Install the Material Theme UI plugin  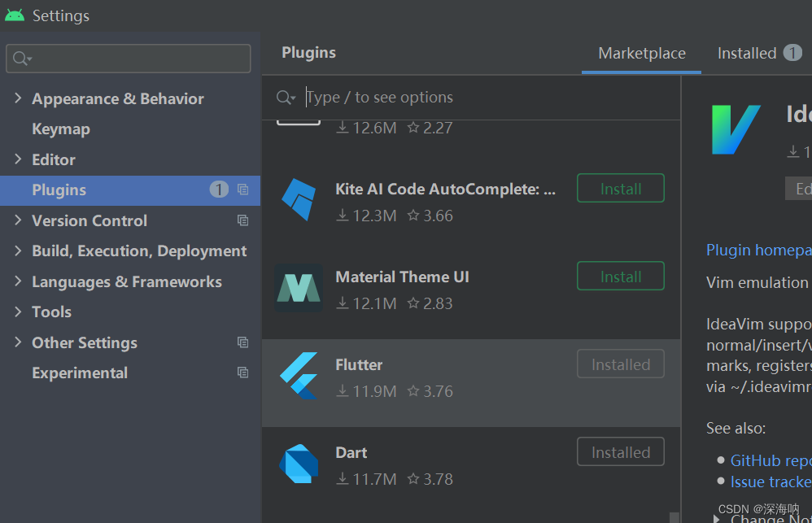pos(621,277)
